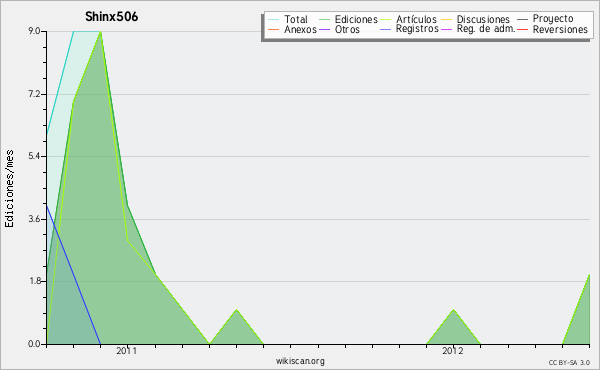Click the 0.0 y-axis value
The height and width of the screenshot is (370, 600).
(x=34, y=344)
